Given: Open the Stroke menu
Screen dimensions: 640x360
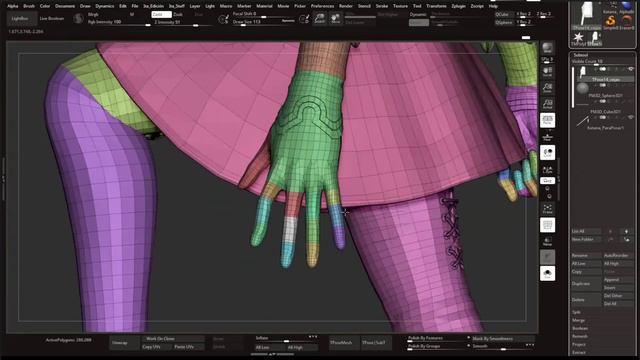Looking at the screenshot, I should click(382, 6).
